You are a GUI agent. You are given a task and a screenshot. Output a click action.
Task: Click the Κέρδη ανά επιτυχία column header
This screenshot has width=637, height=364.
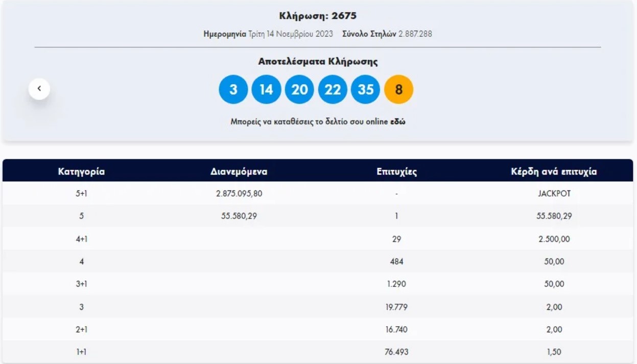point(554,172)
